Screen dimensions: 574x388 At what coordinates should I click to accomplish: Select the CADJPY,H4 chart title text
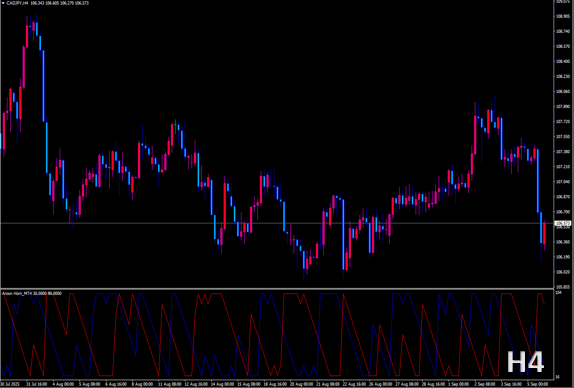coord(17,3)
